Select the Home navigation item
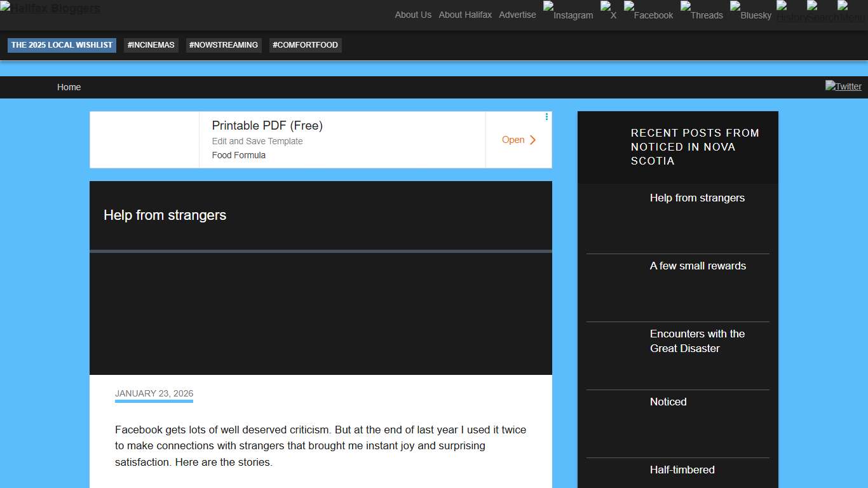The image size is (868, 488). click(x=69, y=87)
